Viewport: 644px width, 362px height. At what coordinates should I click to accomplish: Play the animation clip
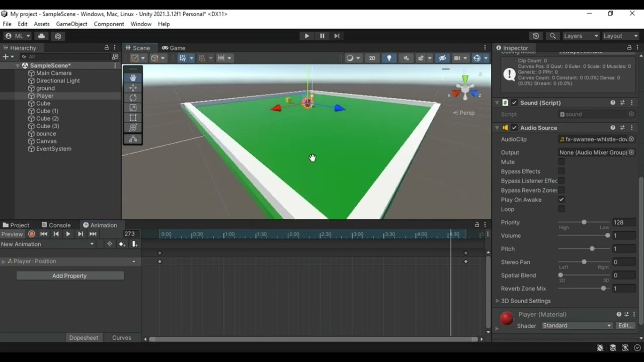pos(68,234)
